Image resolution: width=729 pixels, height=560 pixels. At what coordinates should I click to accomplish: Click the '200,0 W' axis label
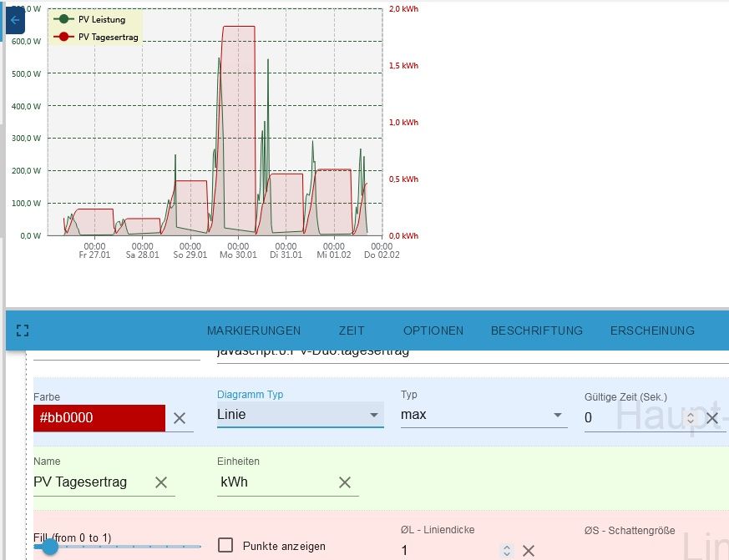(x=26, y=170)
